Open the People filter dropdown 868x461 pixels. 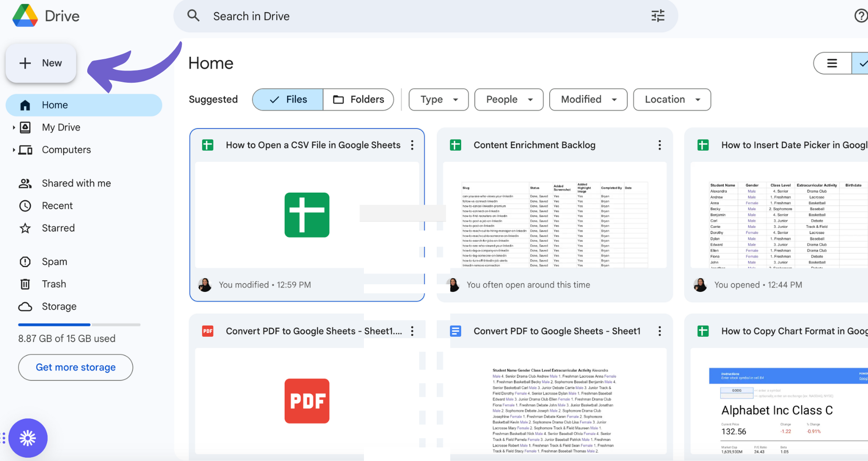(x=509, y=99)
